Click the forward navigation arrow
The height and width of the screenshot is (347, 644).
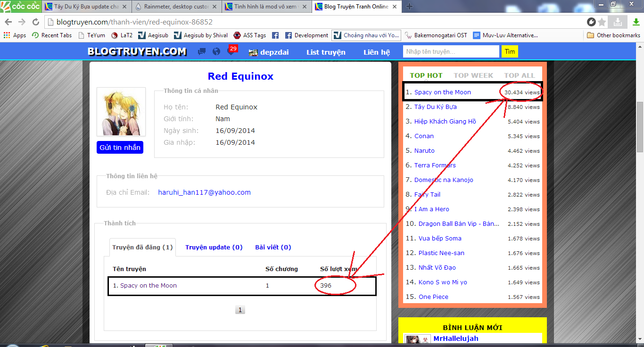point(22,22)
